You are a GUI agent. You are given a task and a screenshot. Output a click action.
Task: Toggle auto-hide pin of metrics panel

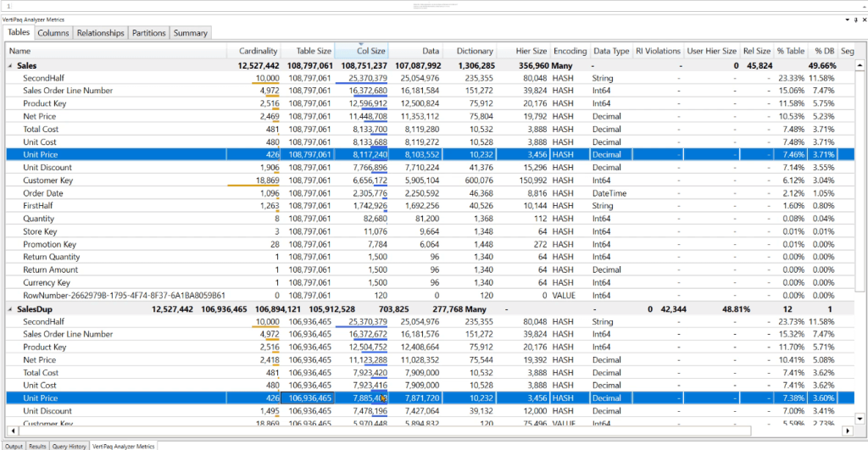coord(856,19)
